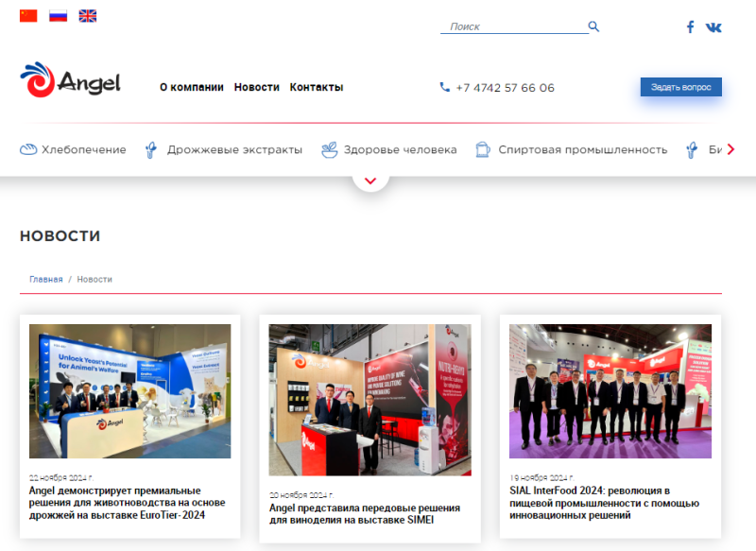Click the search magnifier icon

tap(593, 26)
